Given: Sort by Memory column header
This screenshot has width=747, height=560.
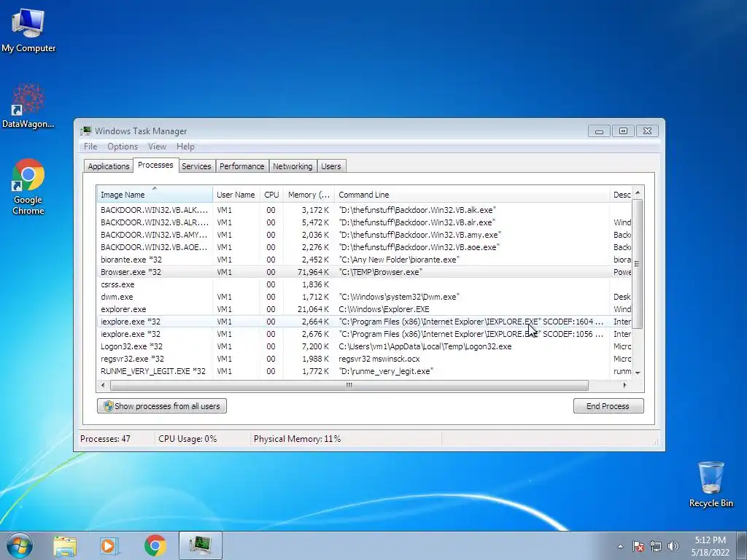Looking at the screenshot, I should click(x=309, y=194).
